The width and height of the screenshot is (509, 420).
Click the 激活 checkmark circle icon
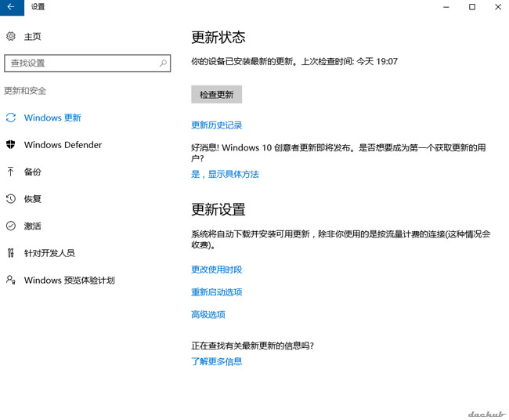tap(11, 226)
